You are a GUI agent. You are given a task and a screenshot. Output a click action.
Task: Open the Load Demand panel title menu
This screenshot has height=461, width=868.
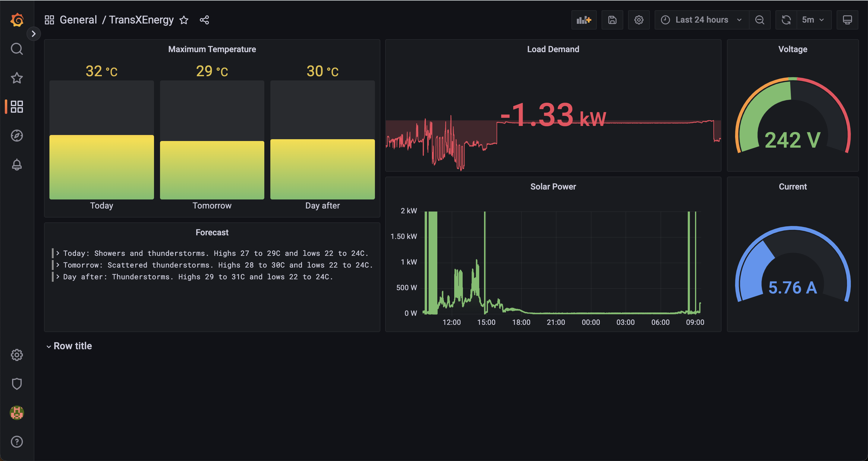pyautogui.click(x=553, y=49)
